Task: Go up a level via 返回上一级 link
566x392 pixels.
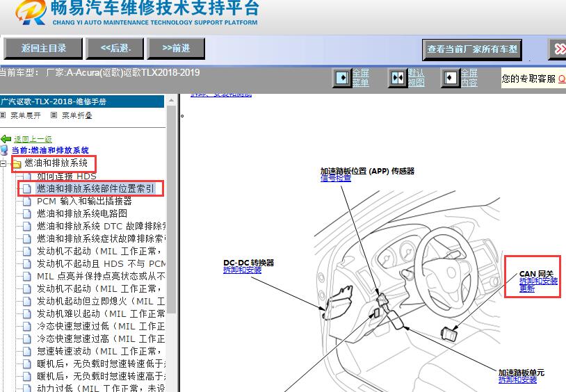Action: [x=33, y=139]
